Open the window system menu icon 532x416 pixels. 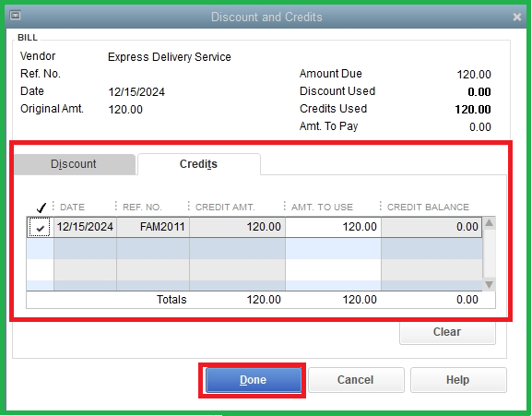point(16,16)
